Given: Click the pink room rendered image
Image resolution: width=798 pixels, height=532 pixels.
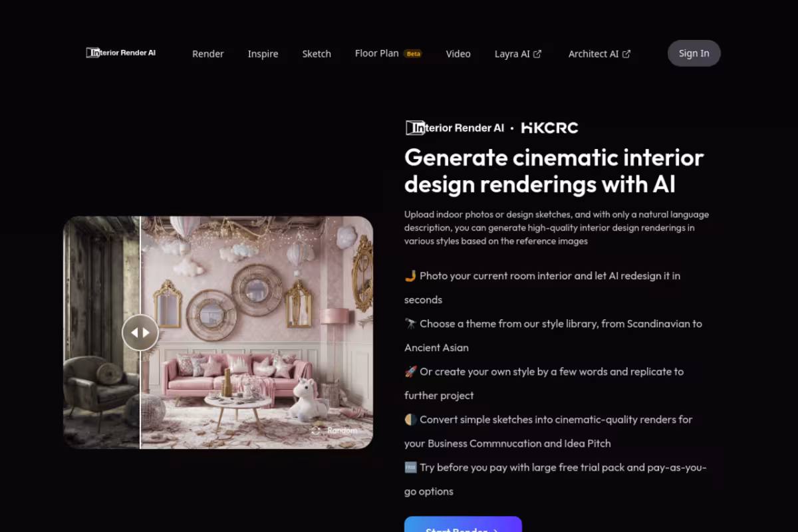Looking at the screenshot, I should pos(257,332).
